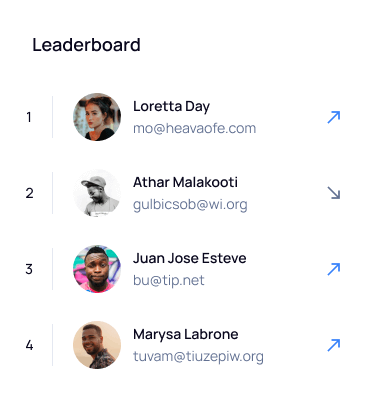Click the up-trend arrow beside Marysa Labrone
Viewport: 368px width, 400px height.
coord(334,345)
